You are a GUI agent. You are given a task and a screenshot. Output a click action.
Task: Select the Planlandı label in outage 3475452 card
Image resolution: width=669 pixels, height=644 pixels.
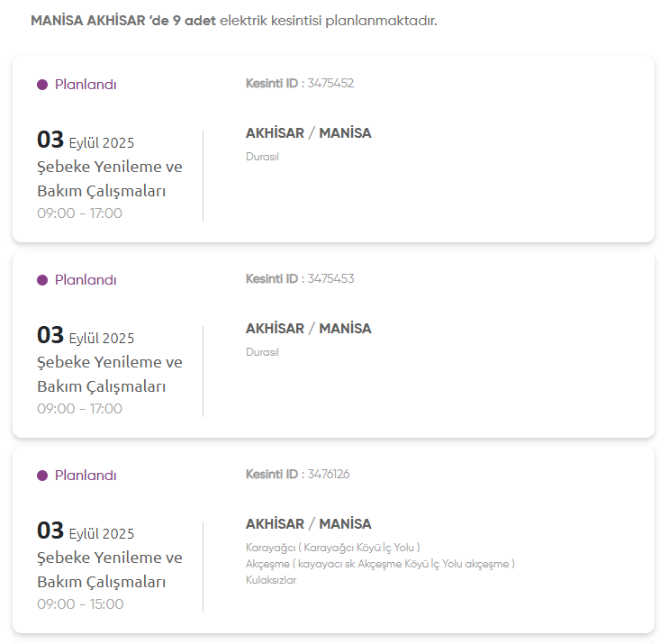86,85
